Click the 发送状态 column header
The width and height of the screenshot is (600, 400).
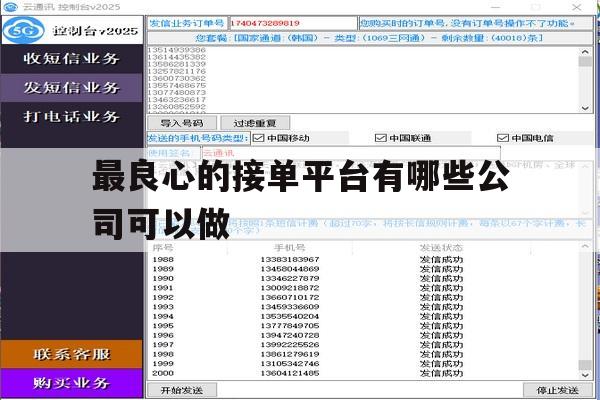coord(441,248)
